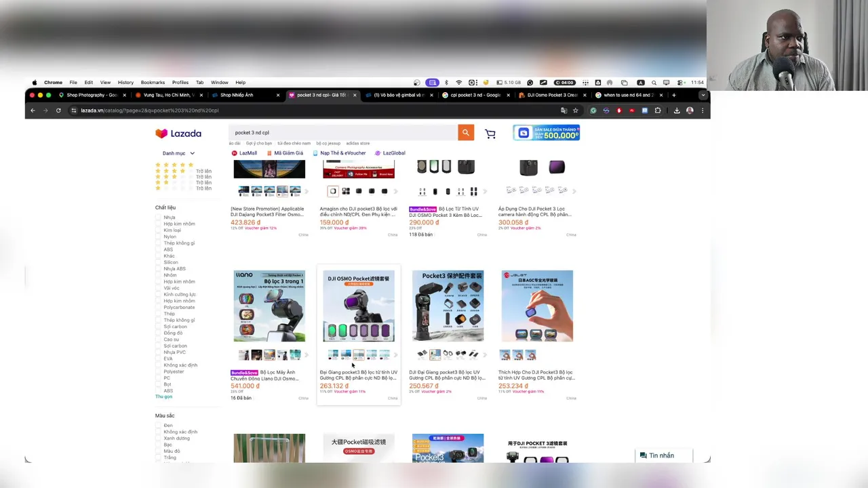Open the Mã Giảm Giá link
Viewport: 868px width, 488px height.
[285, 153]
